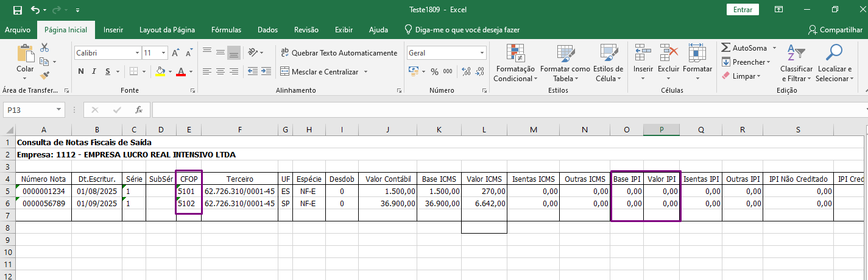Select cell with CFOP value 5101

point(188,191)
